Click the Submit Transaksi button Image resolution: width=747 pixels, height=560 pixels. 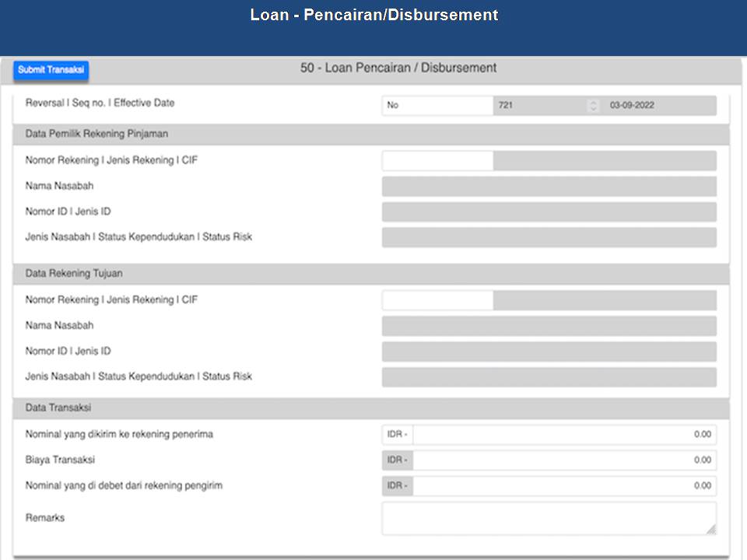(51, 70)
